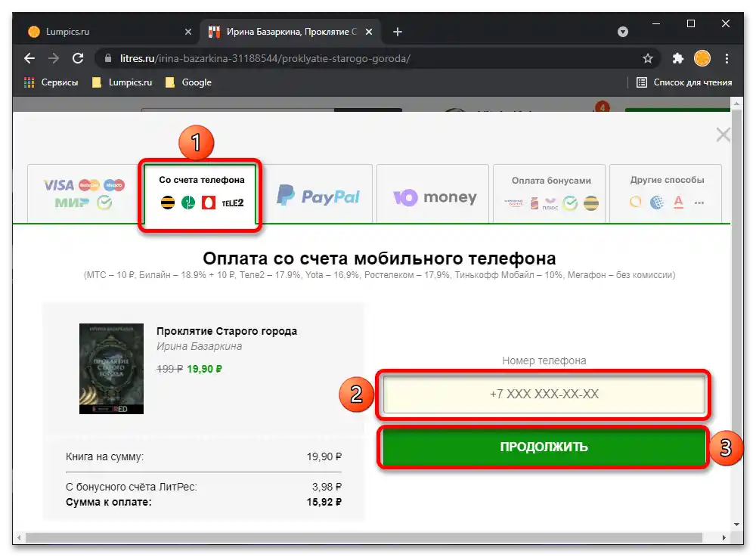Open the Оплата бонусами tab
This screenshot has height=557, width=756.
[549, 193]
